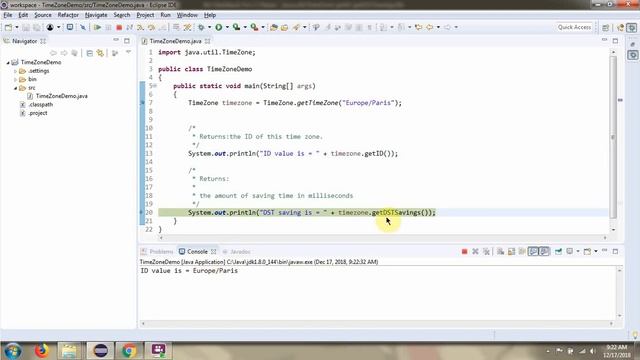
Task: Toggle Word Wrap in Console toolbar
Action: (x=522, y=251)
